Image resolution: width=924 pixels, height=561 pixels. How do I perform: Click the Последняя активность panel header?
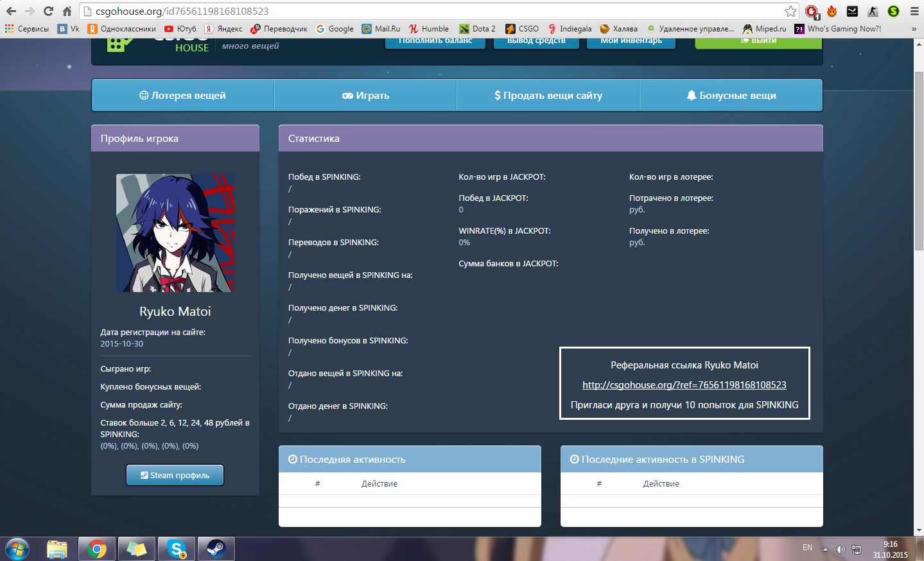tap(410, 459)
